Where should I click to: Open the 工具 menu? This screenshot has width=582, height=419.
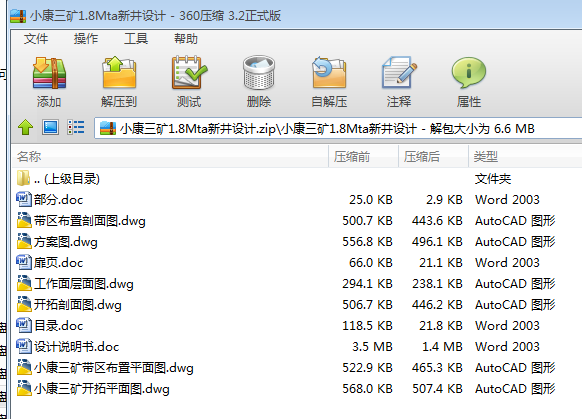[x=136, y=39]
